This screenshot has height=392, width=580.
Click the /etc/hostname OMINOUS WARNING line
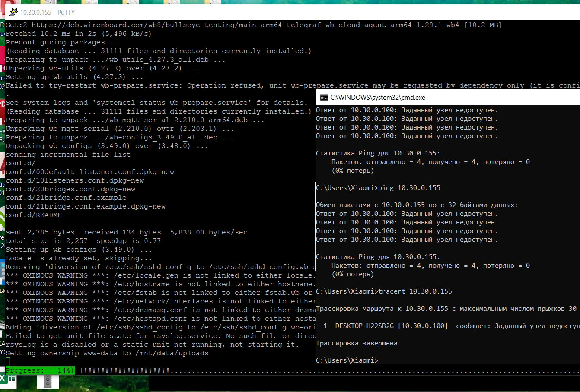point(160,284)
